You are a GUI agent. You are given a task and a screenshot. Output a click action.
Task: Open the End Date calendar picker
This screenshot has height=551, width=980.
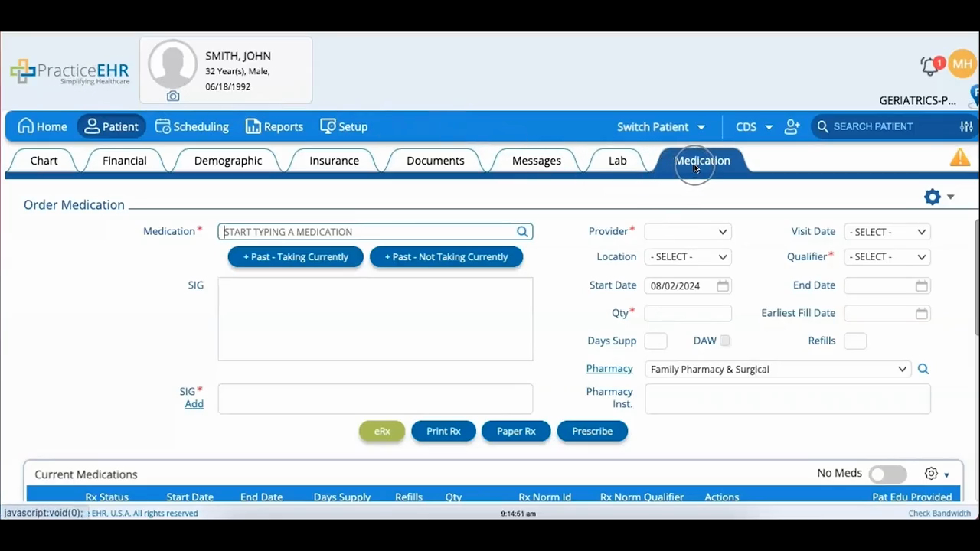click(x=922, y=285)
